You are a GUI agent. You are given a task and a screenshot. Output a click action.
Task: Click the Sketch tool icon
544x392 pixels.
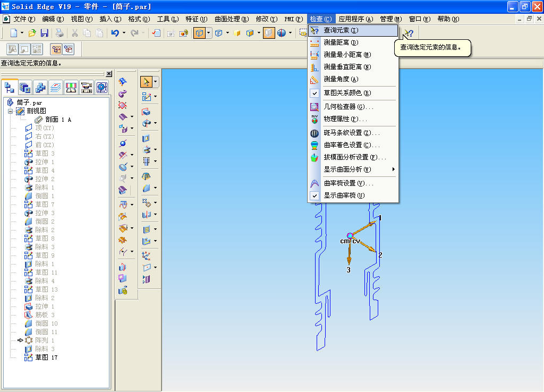coord(147,97)
